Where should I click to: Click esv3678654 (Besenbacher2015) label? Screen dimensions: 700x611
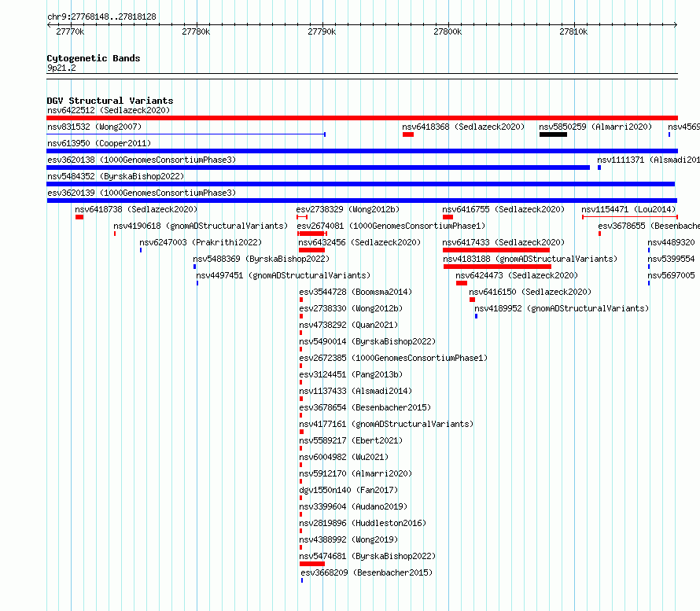[365, 407]
